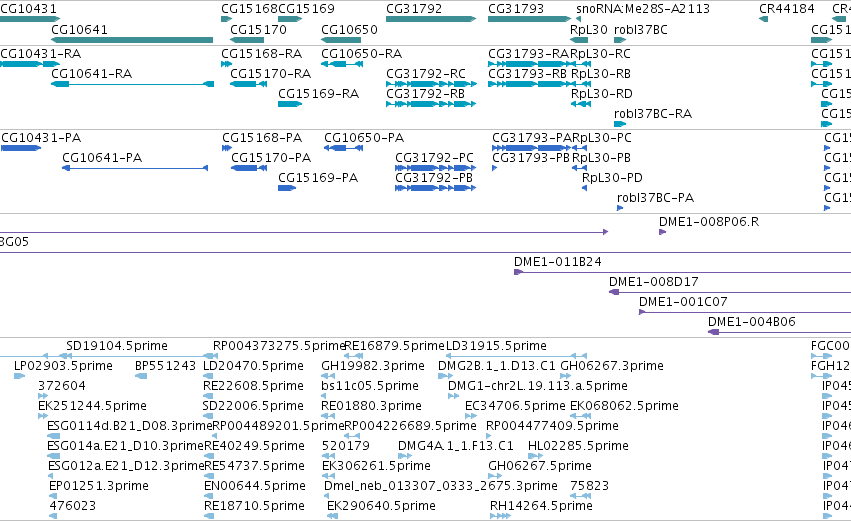The height and width of the screenshot is (521, 851).
Task: Select the CG10650-RA transcript
Action: pyautogui.click(x=342, y=64)
